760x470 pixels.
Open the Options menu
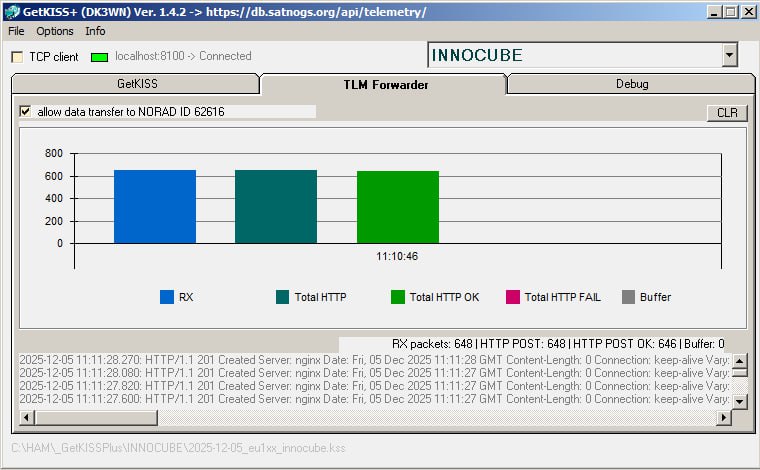(55, 31)
